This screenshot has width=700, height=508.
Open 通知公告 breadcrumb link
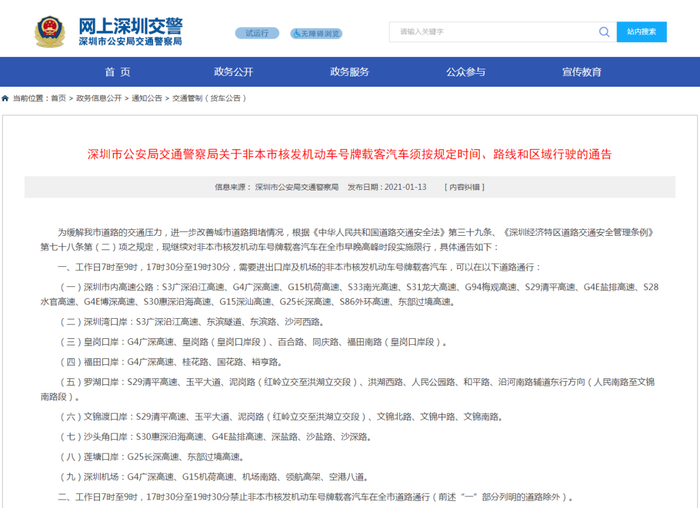click(147, 98)
